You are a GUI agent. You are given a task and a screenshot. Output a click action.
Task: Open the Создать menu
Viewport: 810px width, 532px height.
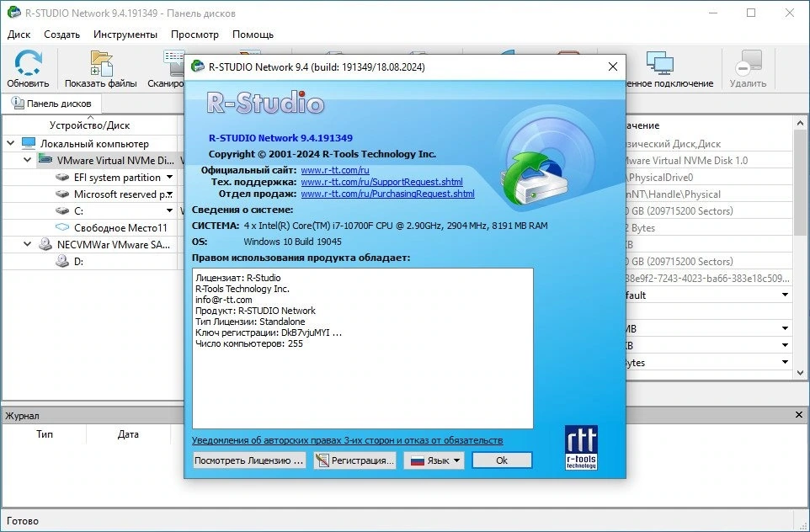[62, 35]
